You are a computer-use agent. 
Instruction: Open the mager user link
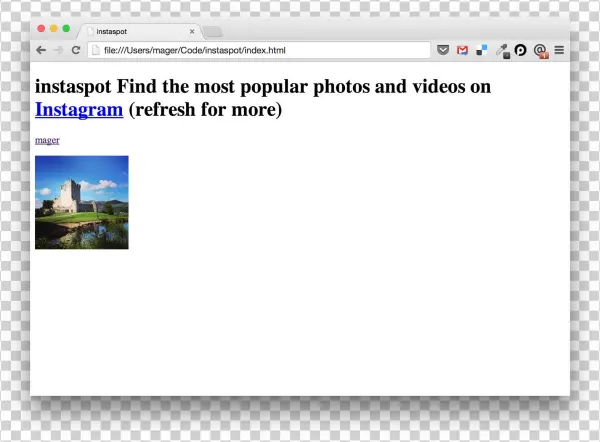coord(47,140)
